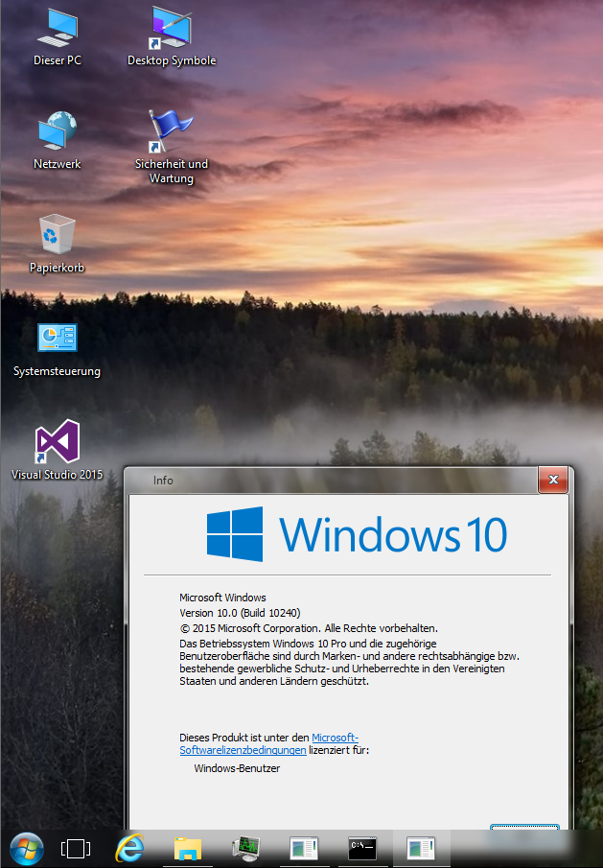Click the highlighted active taskbar window button
Image resolution: width=603 pixels, height=868 pixels.
click(420, 848)
